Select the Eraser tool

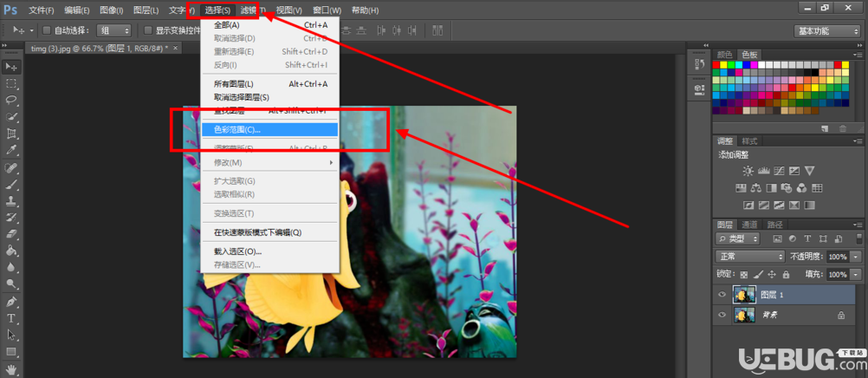point(11,234)
